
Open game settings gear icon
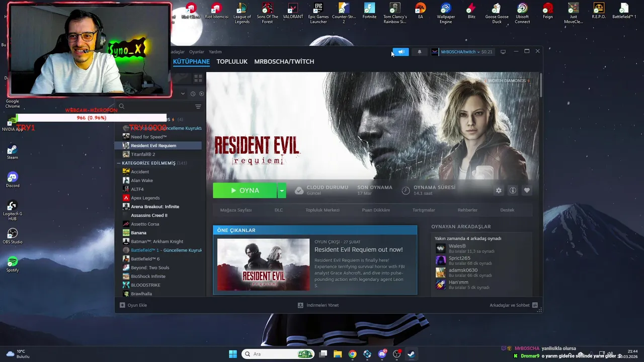tap(499, 191)
